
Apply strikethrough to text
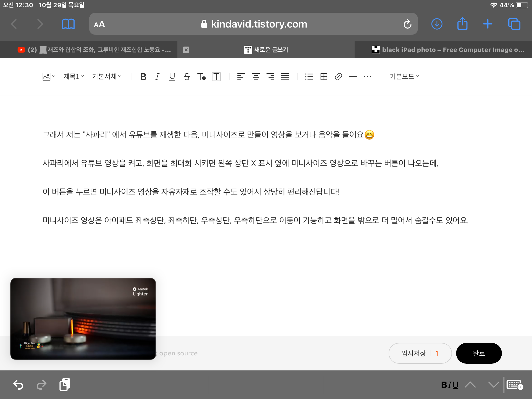[187, 77]
